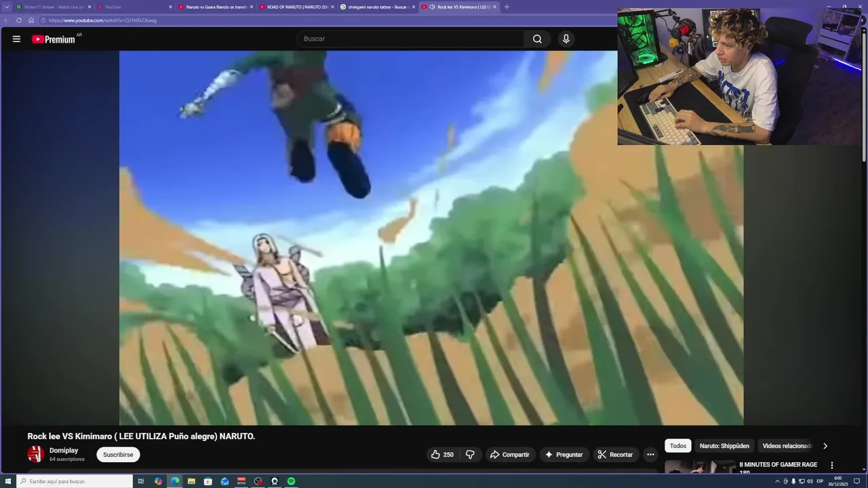Show hidden system tray icons
Viewport: 868px width, 488px height.
tap(777, 481)
